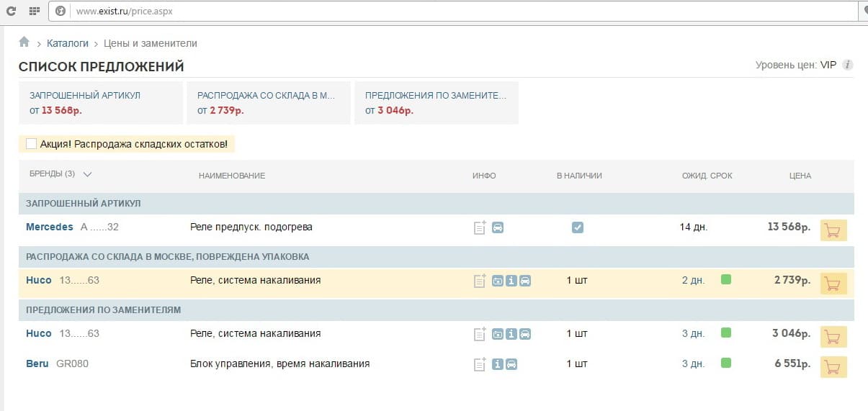Screen dimensions: 868x411
Task: Click the 3 дн. link in Beru row
Action: (693, 363)
